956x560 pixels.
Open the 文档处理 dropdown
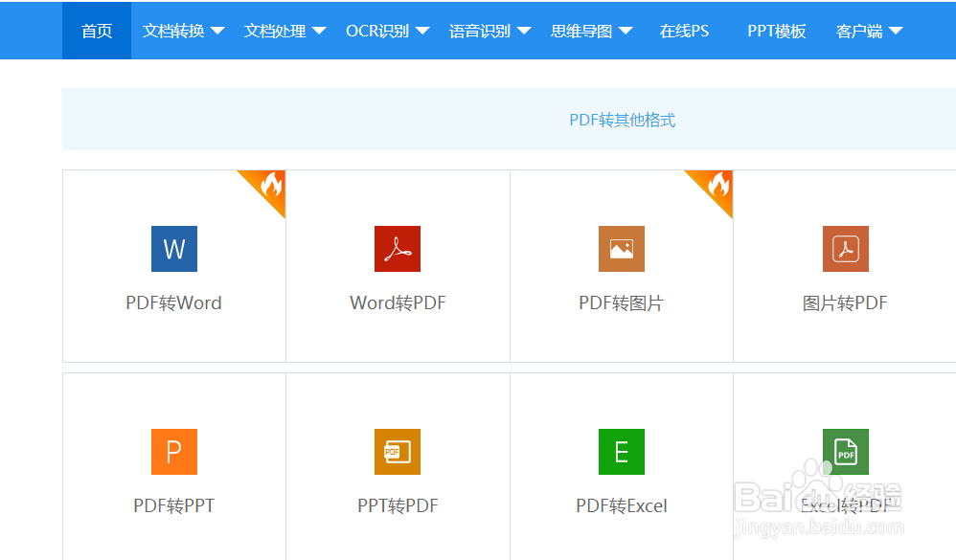285,30
